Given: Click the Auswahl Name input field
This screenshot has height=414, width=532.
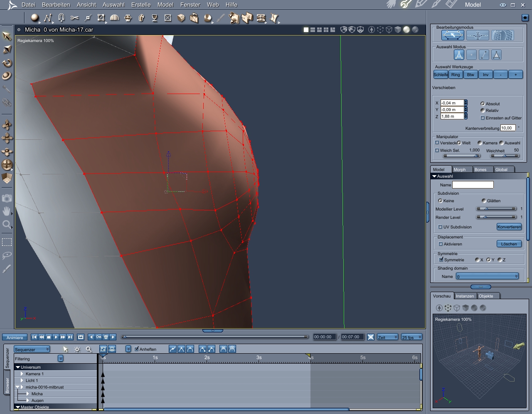Looking at the screenshot, I should pyautogui.click(x=473, y=185).
